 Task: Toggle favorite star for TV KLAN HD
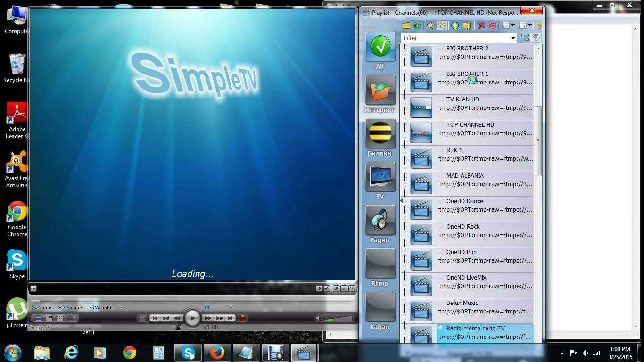tap(440, 99)
